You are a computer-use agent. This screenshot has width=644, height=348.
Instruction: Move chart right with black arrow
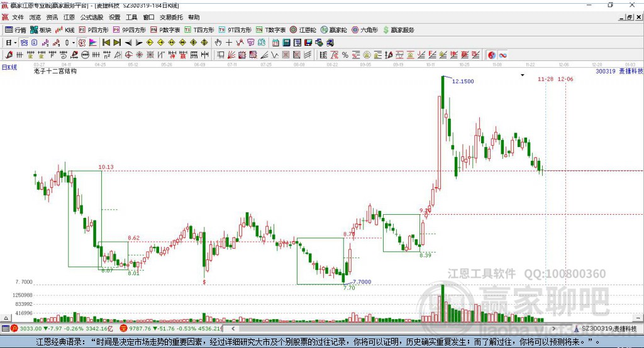pyautogui.click(x=139, y=43)
